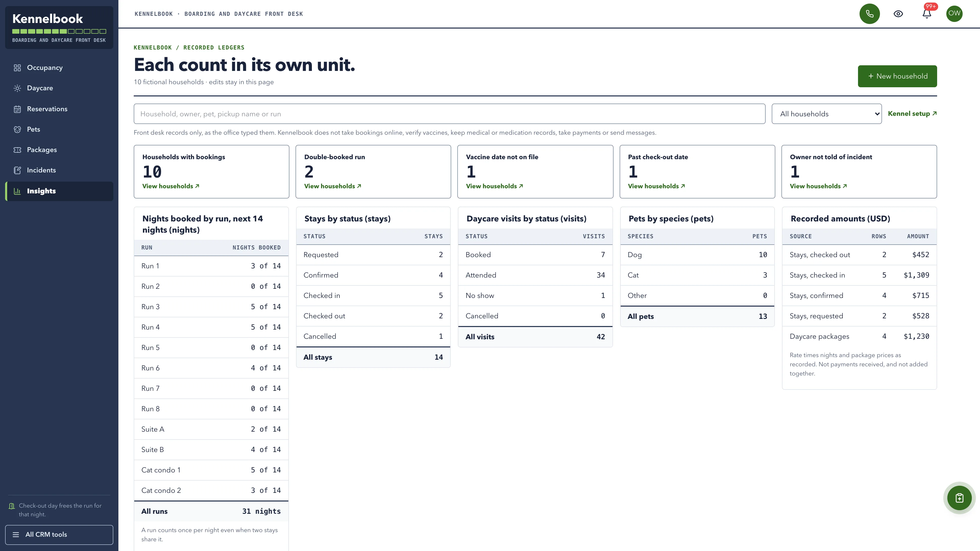Click the door icon beside check-out note
The width and height of the screenshot is (980, 551).
tap(12, 506)
